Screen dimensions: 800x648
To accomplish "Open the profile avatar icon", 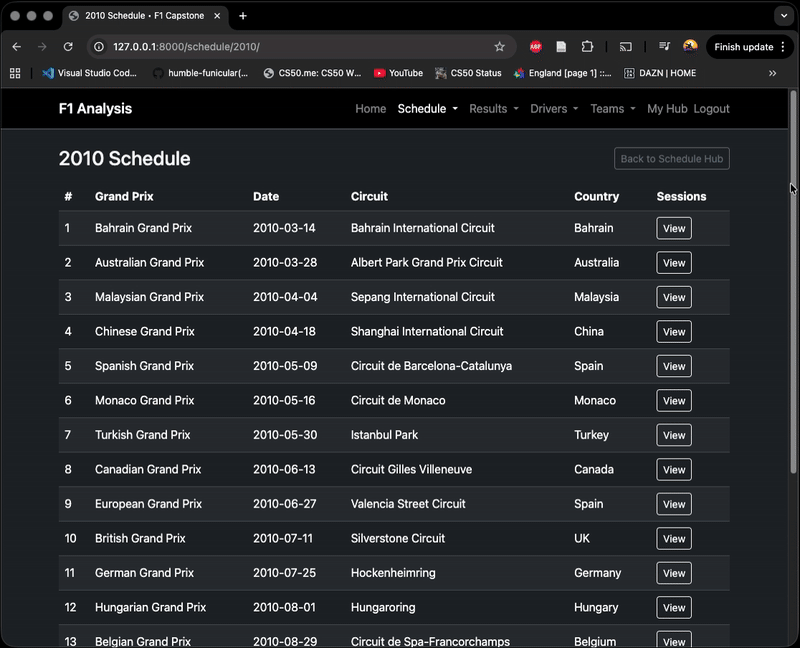I will point(690,47).
